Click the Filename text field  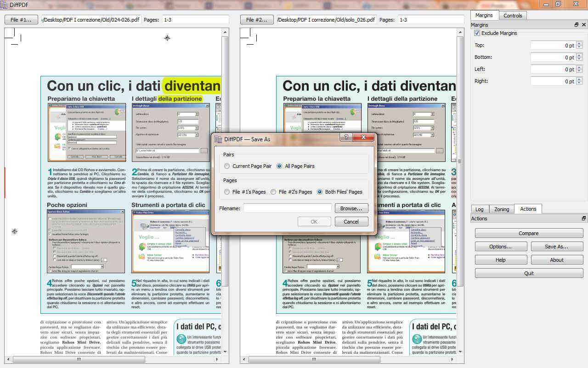(287, 208)
